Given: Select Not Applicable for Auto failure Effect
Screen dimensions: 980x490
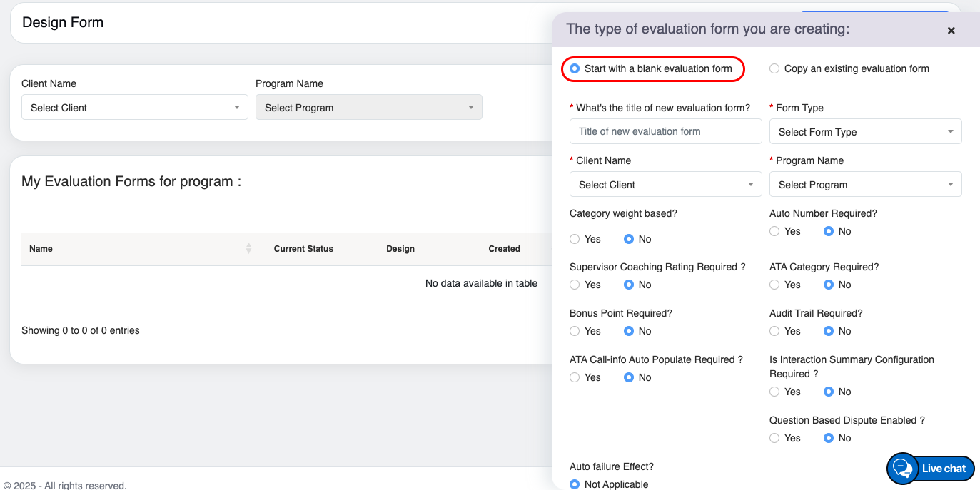Looking at the screenshot, I should coord(575,484).
